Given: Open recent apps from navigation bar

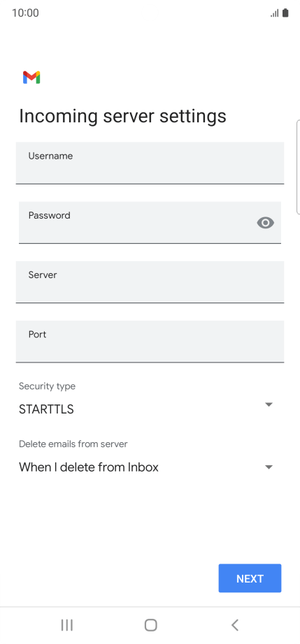Looking at the screenshot, I should [66, 625].
